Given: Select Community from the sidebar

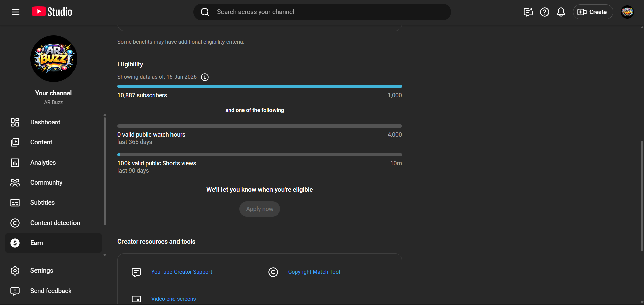Looking at the screenshot, I should (x=46, y=183).
